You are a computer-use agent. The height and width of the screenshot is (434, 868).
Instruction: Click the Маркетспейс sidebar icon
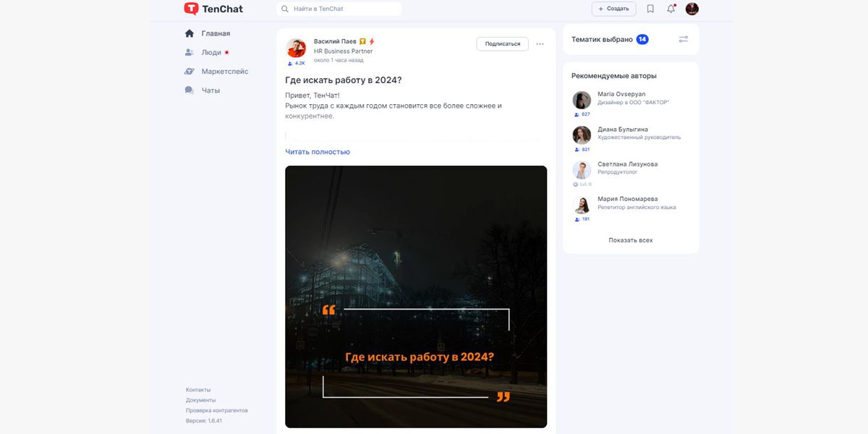click(x=190, y=72)
